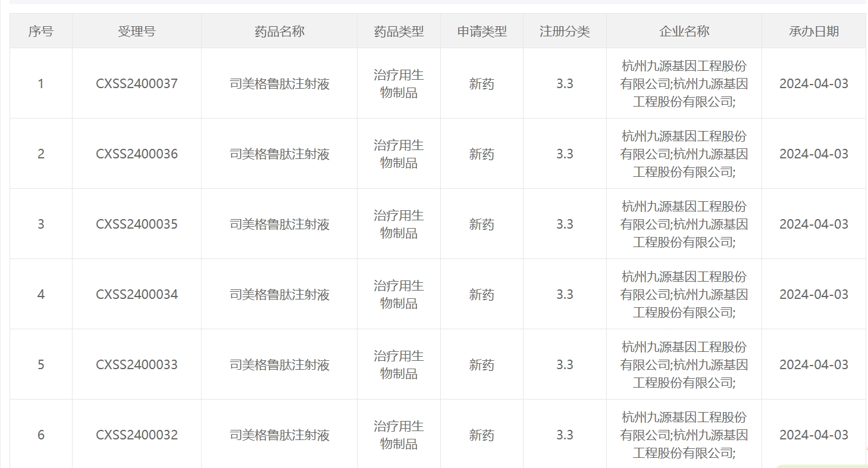Click drug name 司美格鲁肽注射液 in row CXSS2400035

point(280,224)
